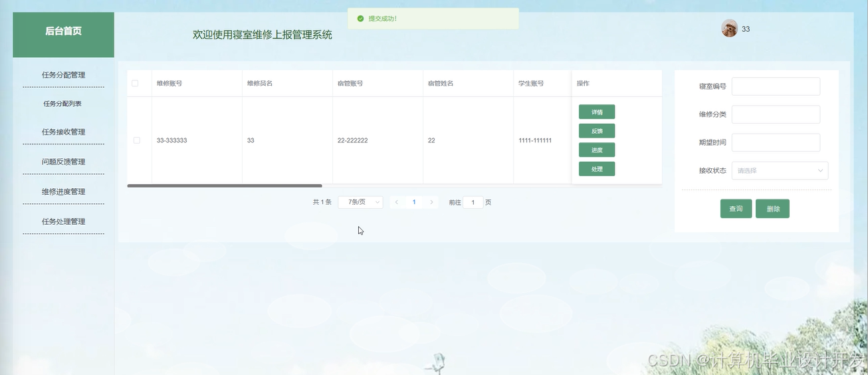Click the green success checkmark icon
868x375 pixels.
coord(360,19)
